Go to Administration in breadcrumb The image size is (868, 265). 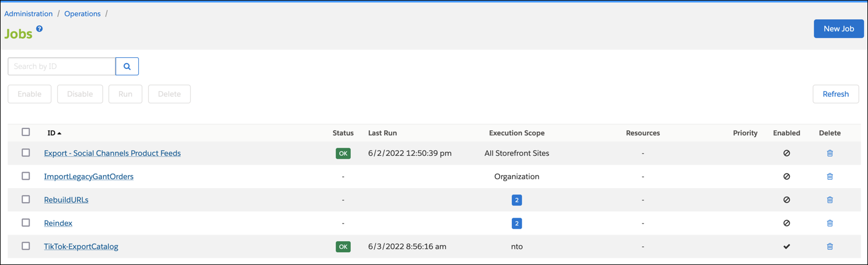point(29,13)
